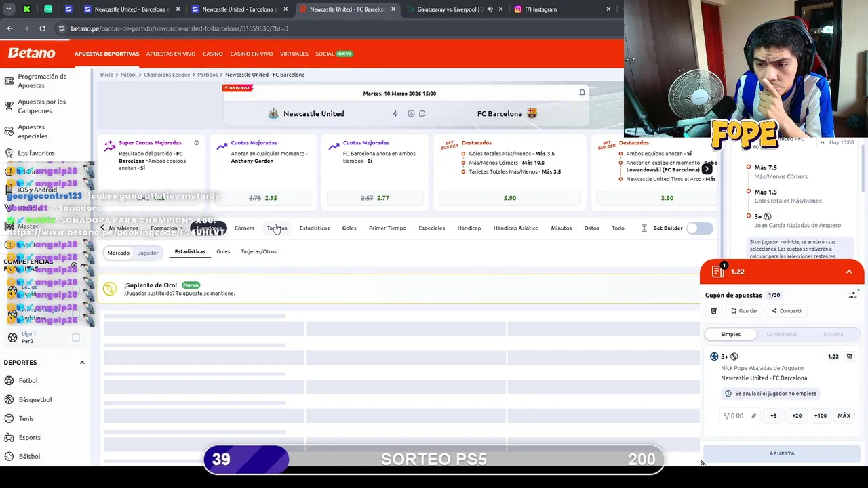
Task: Click the browser address bar
Action: 339,28
